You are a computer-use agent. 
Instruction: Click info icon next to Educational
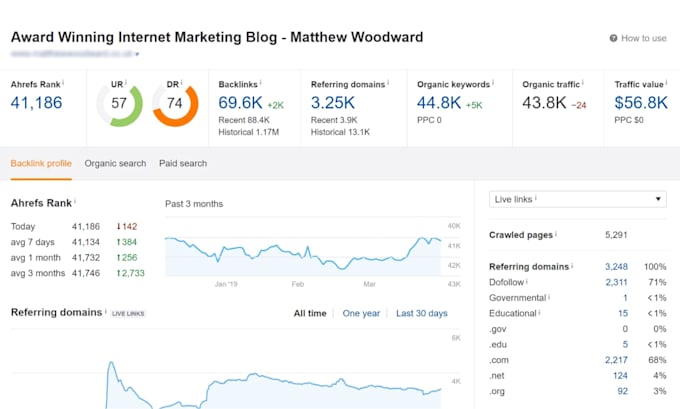tap(539, 312)
